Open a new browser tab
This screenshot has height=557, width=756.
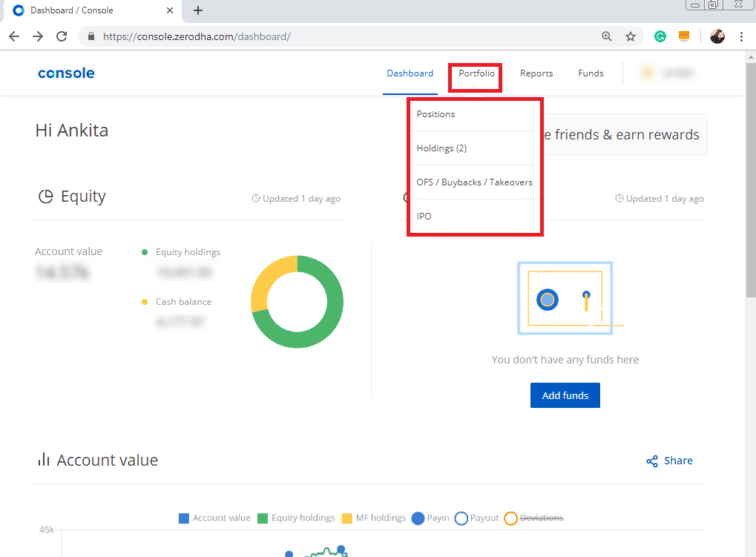[x=198, y=10]
